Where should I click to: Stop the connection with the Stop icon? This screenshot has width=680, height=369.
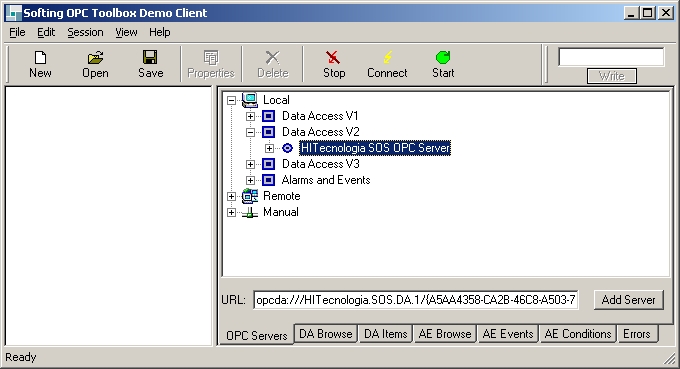pos(333,57)
